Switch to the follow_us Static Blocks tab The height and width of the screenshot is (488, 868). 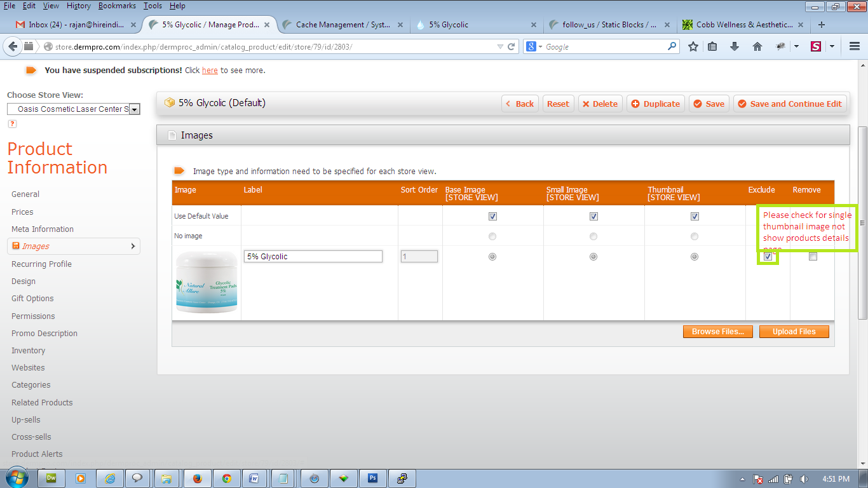pos(609,25)
